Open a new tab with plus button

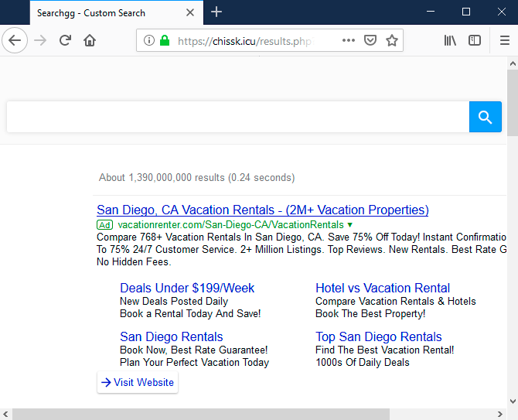pyautogui.click(x=216, y=12)
